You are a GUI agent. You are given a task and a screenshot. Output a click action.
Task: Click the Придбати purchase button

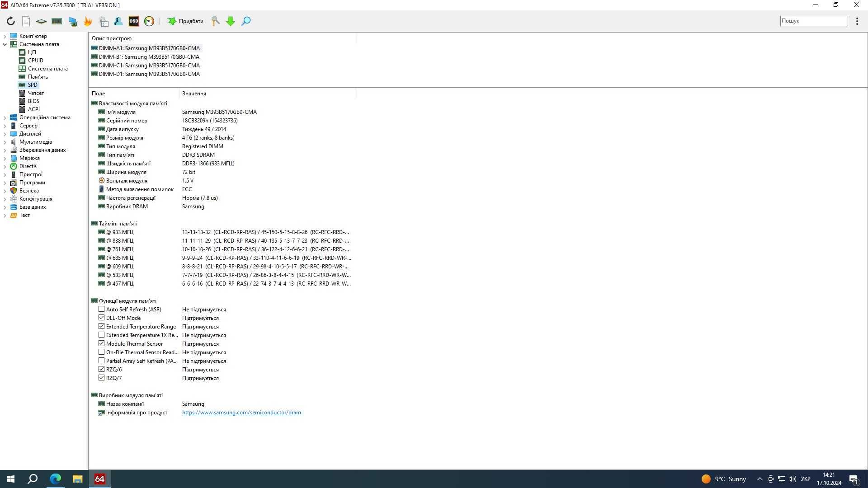(186, 21)
